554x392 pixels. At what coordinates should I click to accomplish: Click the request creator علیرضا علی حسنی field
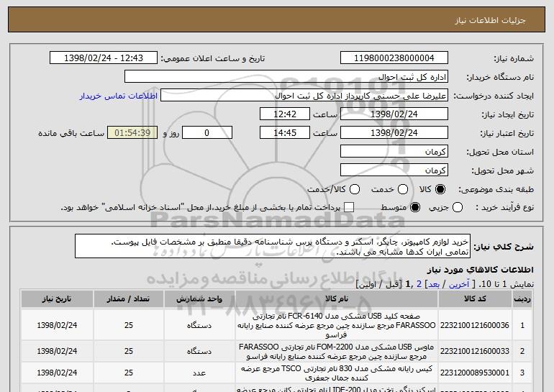[304, 96]
